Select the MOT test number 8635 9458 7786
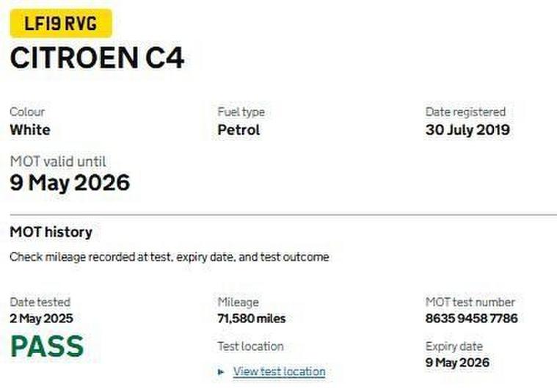This screenshot has width=557, height=392. pyautogui.click(x=471, y=319)
